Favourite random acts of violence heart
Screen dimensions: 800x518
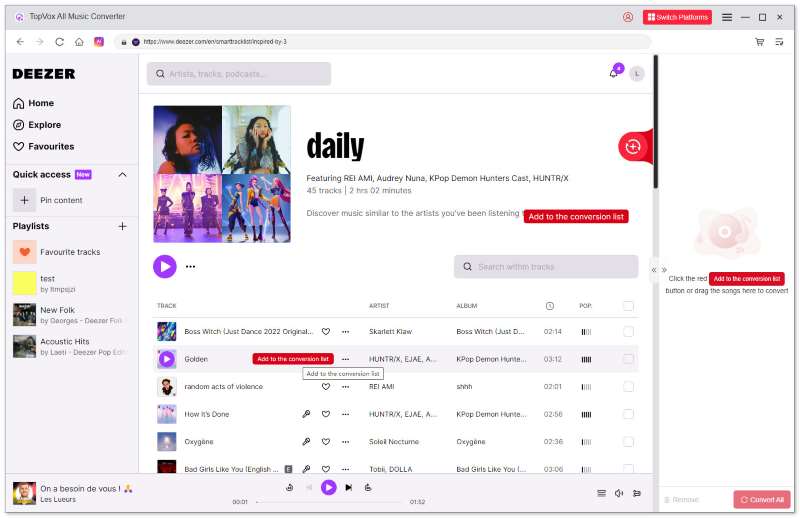point(326,387)
